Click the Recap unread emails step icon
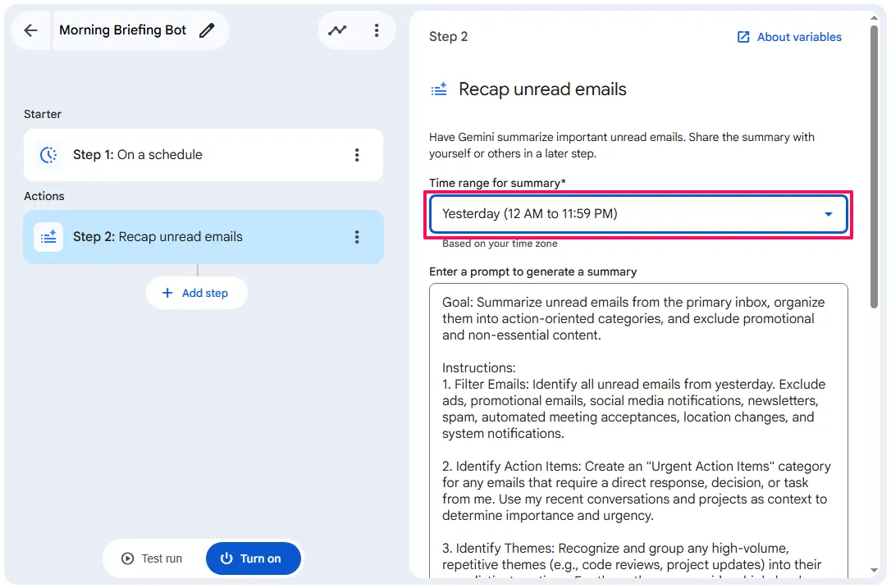This screenshot has width=891, height=588. click(48, 237)
